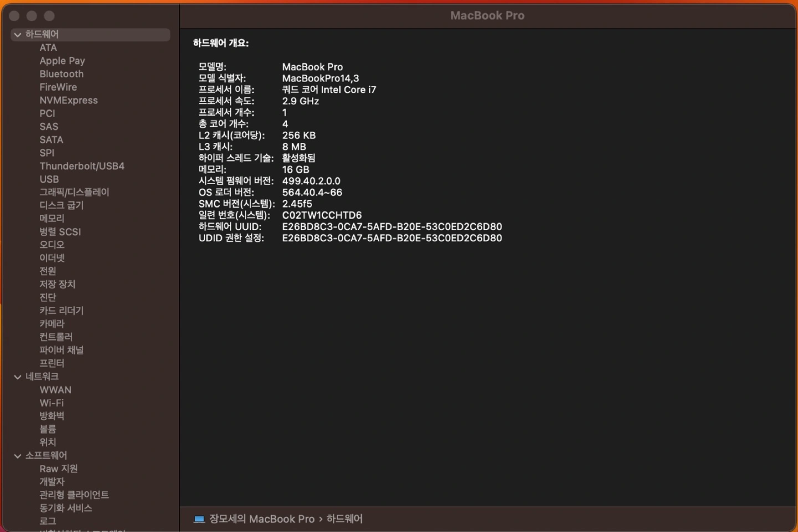The width and height of the screenshot is (798, 532).
Task: Click the MacBook Pro window title
Action: (x=487, y=16)
